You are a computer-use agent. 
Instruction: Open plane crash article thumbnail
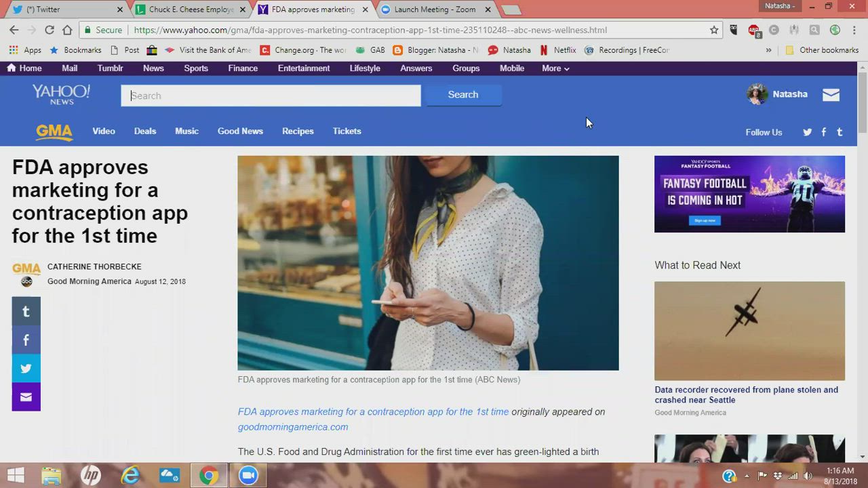pyautogui.click(x=749, y=331)
